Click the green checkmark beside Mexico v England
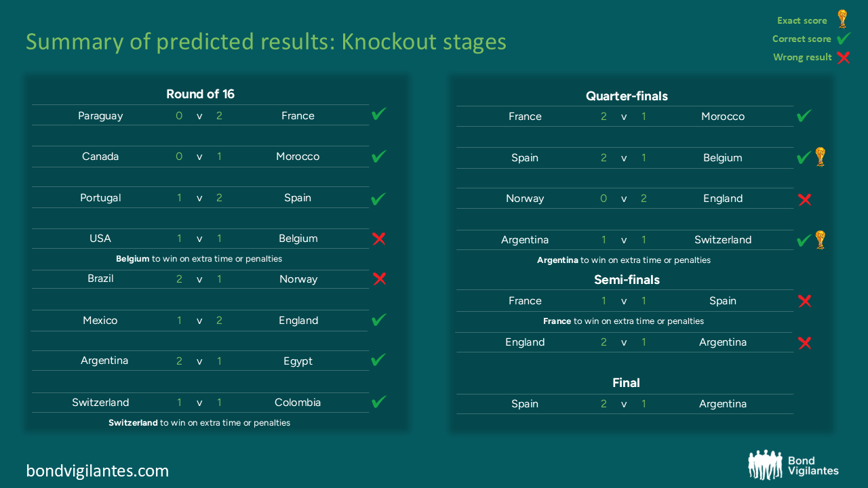This screenshot has height=488, width=868. [379, 319]
